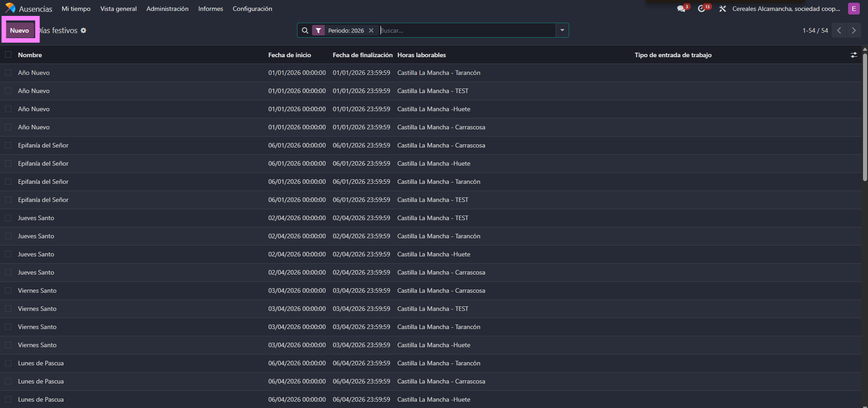Click the search magnifier icon
The width and height of the screenshot is (868, 408).
(x=305, y=30)
